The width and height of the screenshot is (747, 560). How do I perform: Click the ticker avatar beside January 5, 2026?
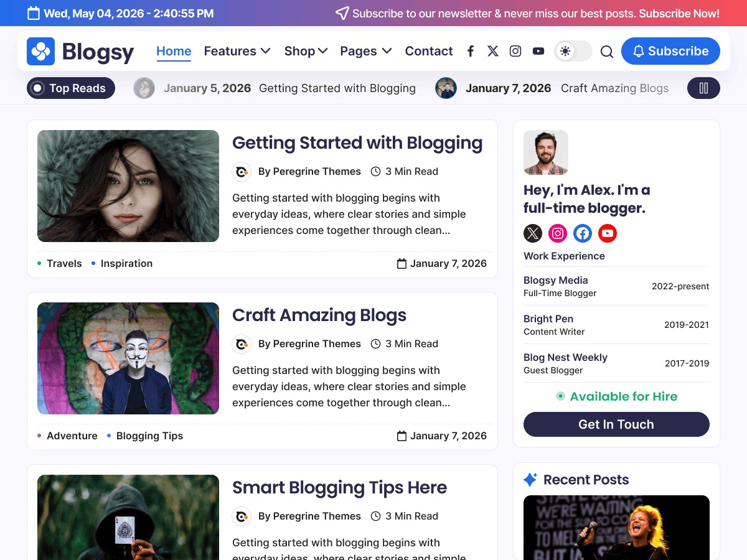click(144, 88)
